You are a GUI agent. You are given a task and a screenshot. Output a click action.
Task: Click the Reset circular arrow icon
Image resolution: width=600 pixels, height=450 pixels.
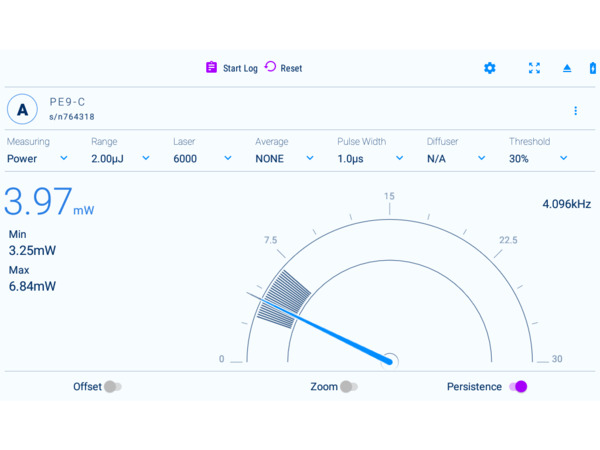pyautogui.click(x=270, y=67)
